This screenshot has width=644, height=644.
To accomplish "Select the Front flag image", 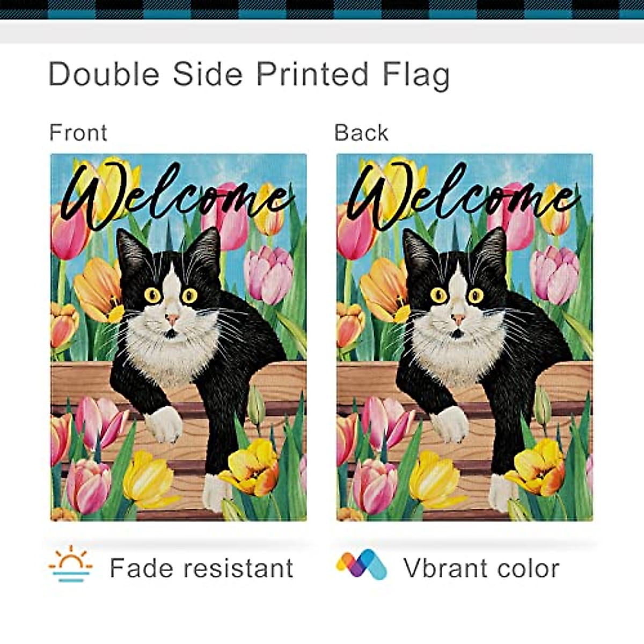I will point(178,337).
